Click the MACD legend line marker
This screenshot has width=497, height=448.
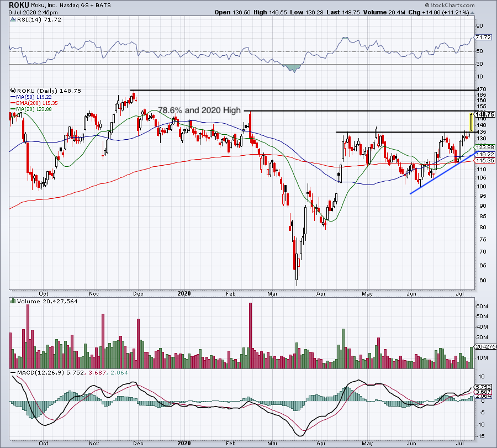point(13,372)
